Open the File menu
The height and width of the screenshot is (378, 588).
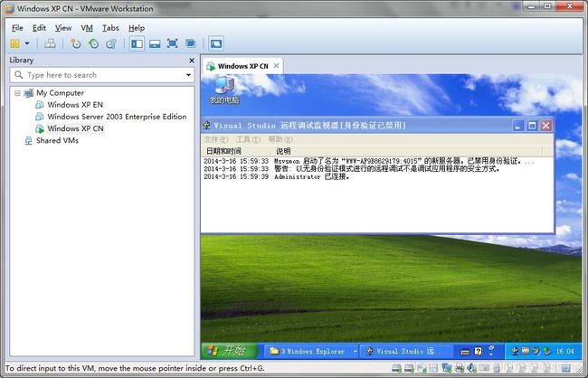pyautogui.click(x=17, y=28)
